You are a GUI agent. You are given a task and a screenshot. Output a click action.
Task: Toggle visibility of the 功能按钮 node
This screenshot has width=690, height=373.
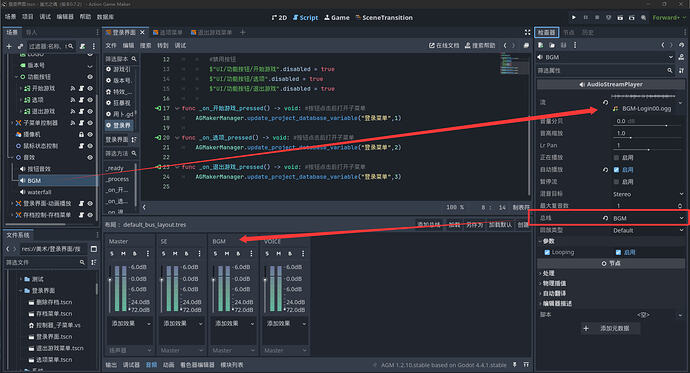[90, 77]
